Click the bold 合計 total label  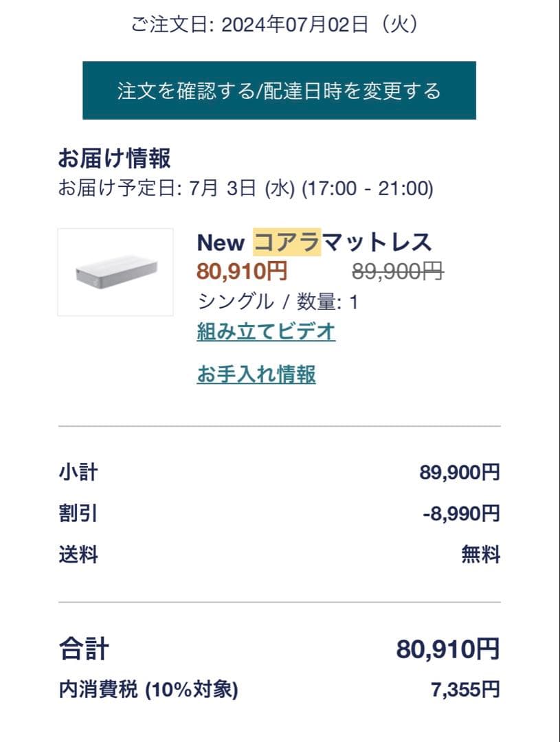click(x=84, y=648)
